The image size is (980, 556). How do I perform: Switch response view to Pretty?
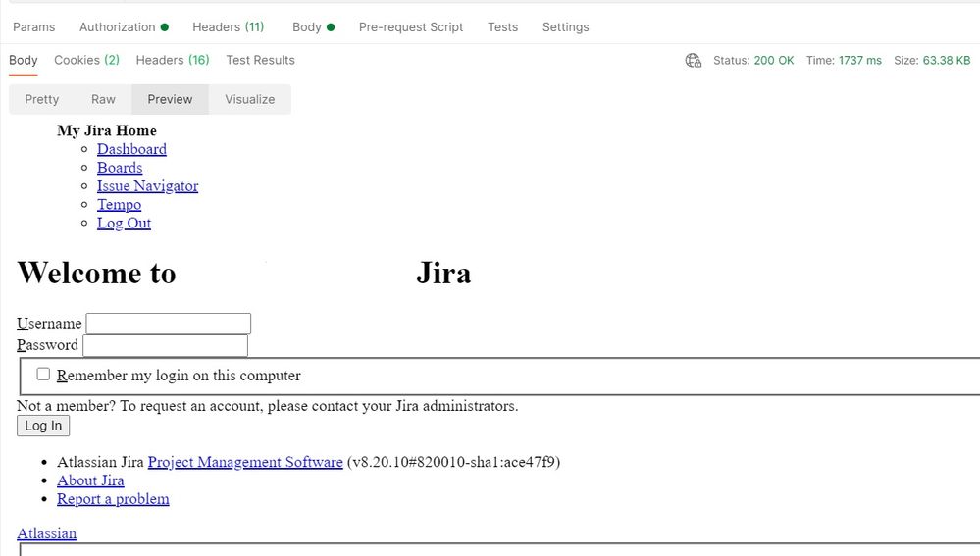(42, 99)
